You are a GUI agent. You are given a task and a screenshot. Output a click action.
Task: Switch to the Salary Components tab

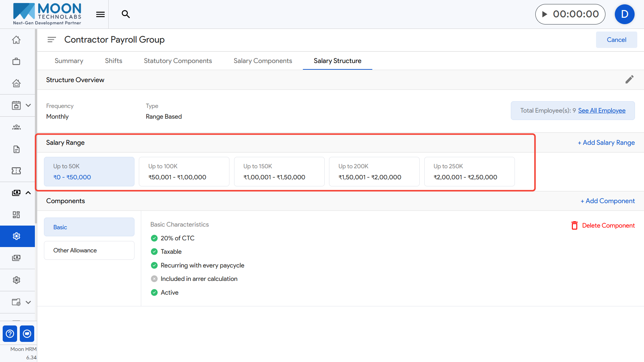[x=263, y=61]
